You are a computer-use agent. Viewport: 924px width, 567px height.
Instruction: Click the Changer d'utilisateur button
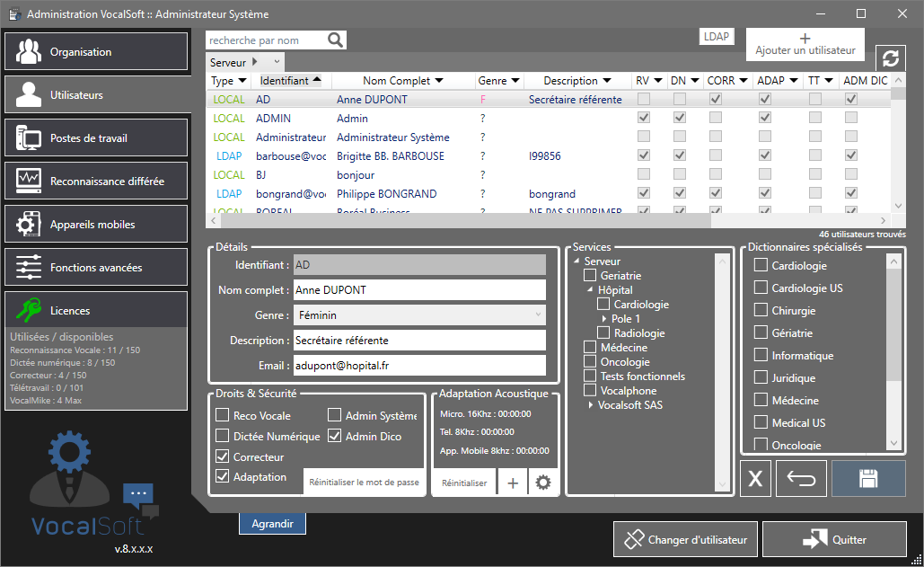(685, 540)
